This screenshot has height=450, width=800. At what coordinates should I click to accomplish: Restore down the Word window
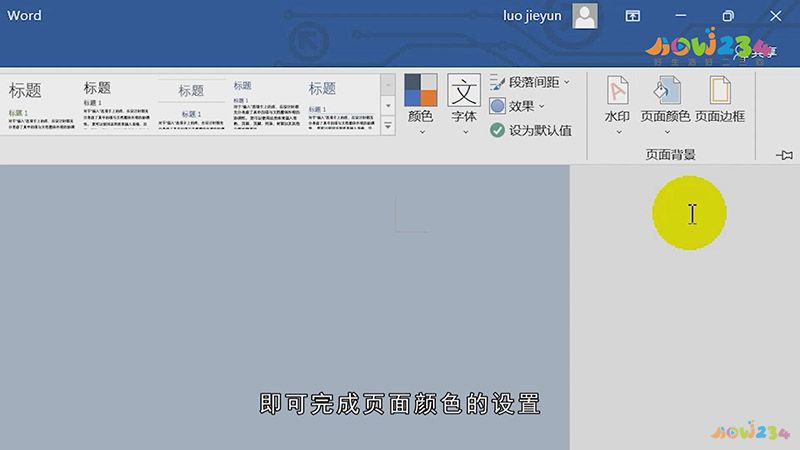[728, 16]
